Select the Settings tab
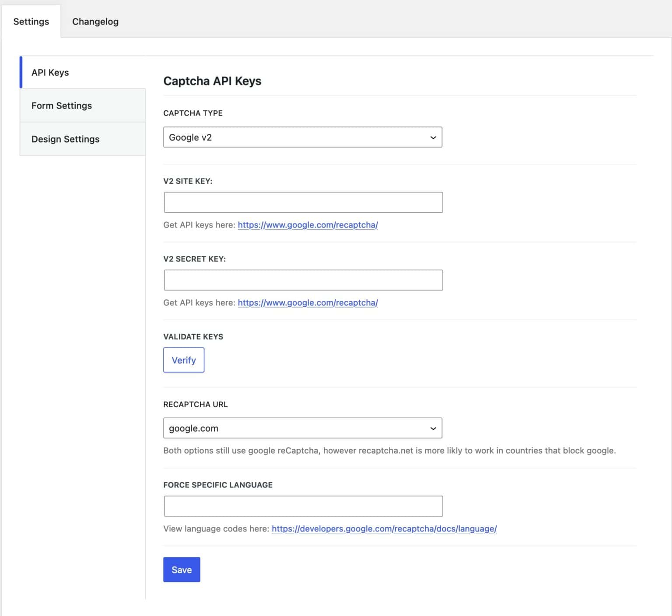The image size is (672, 616). [31, 21]
